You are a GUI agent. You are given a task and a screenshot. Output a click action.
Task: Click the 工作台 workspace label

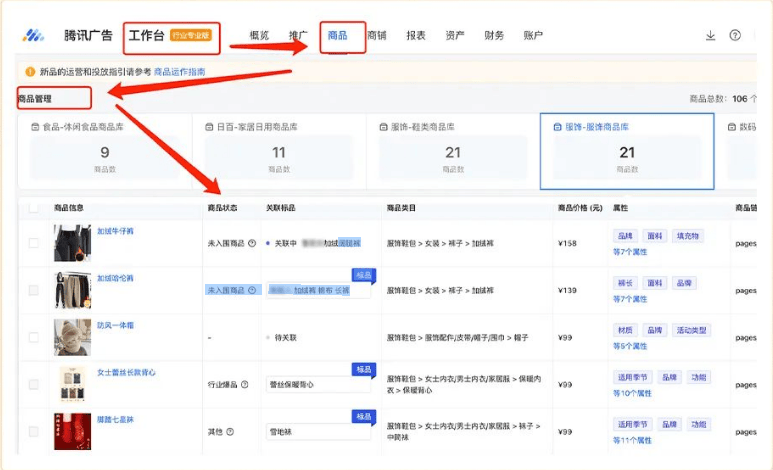(x=146, y=36)
